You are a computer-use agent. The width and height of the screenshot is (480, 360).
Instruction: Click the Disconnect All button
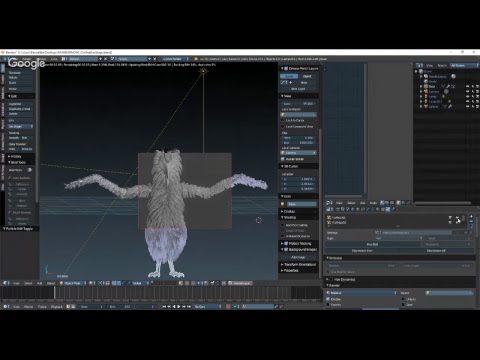tap(436, 251)
